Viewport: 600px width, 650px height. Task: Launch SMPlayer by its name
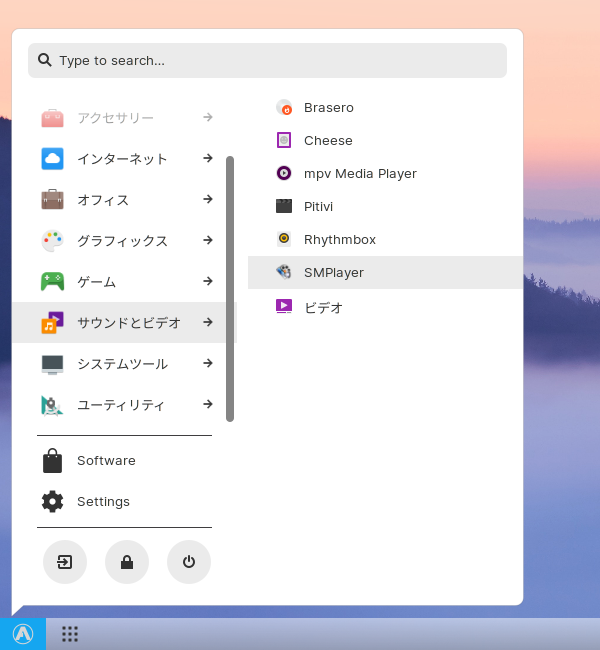(334, 273)
